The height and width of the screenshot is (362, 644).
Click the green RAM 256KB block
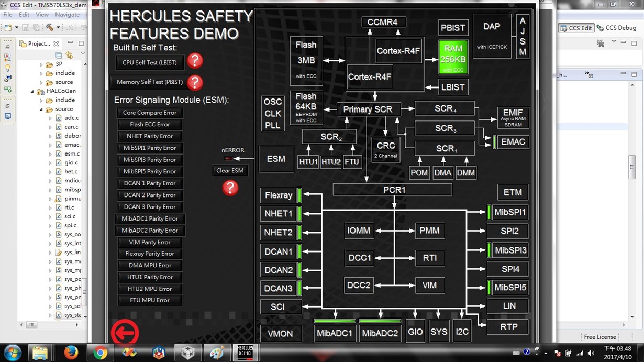coord(453,58)
